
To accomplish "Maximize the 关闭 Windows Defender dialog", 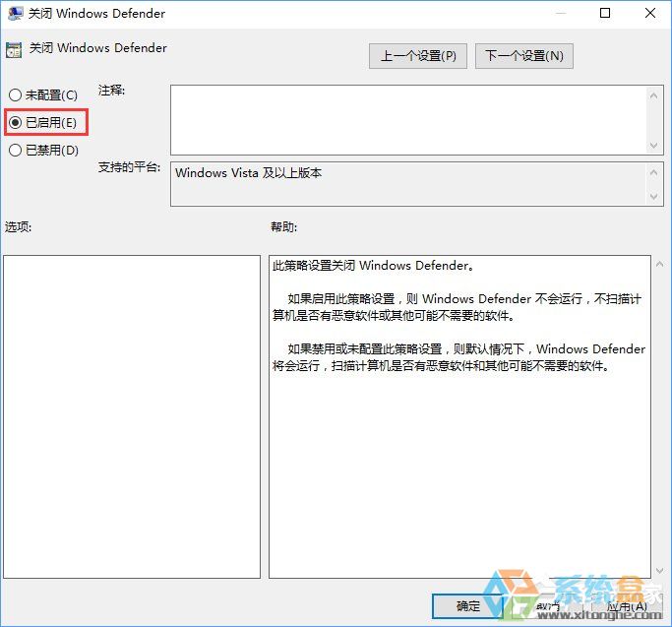I will pyautogui.click(x=605, y=13).
